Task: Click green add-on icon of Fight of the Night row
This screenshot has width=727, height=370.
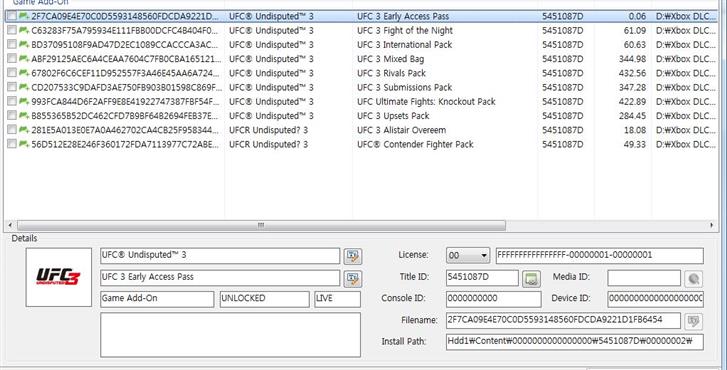Action: tap(24, 31)
